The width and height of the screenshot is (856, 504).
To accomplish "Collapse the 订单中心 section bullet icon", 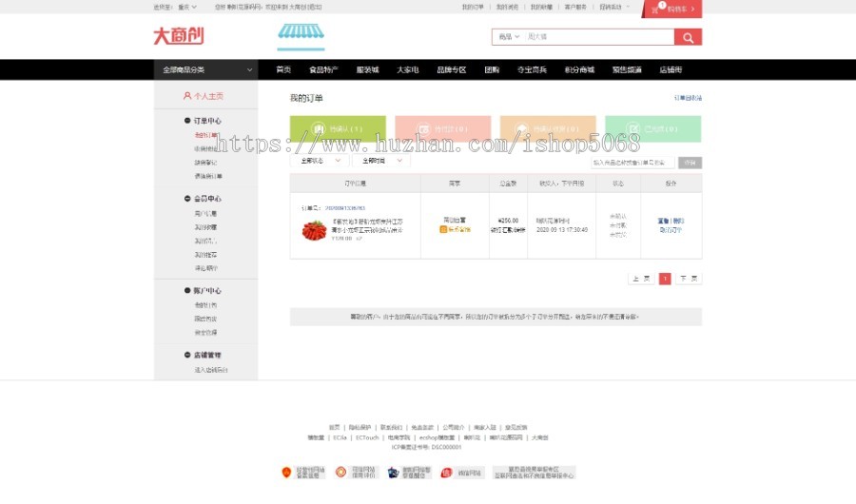I will [187, 120].
